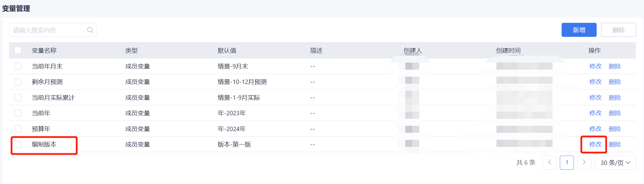The image size is (644, 184).
Task: Go to previous page arrow
Action: point(549,162)
